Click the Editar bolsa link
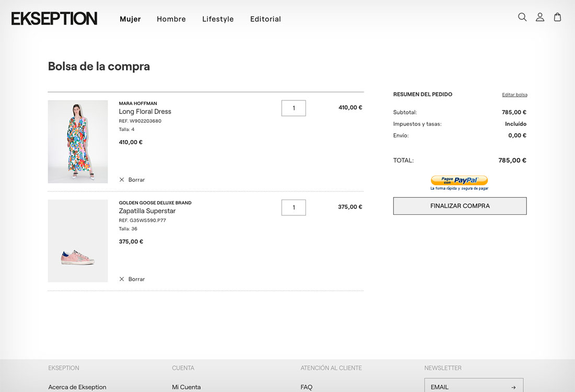The height and width of the screenshot is (392, 575). click(x=514, y=95)
